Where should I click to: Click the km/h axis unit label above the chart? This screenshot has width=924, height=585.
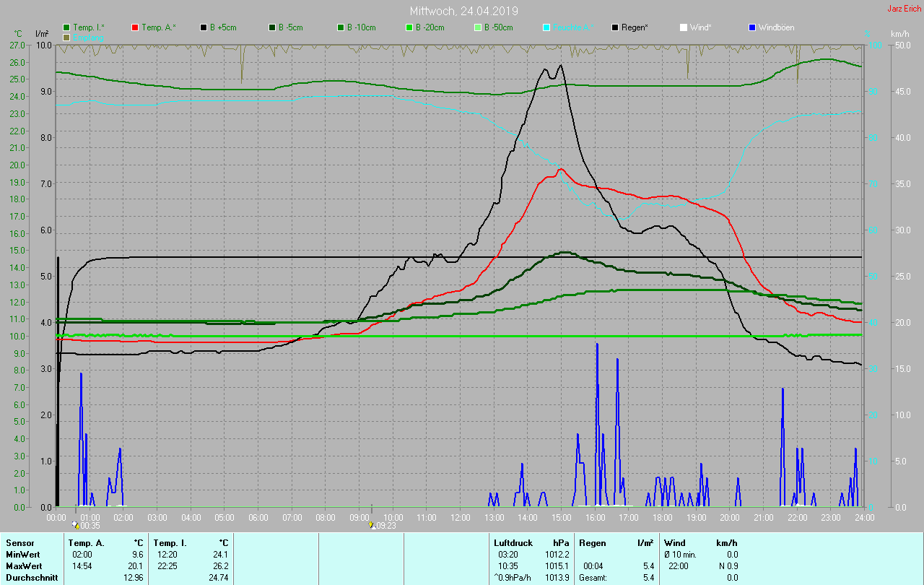tap(899, 34)
